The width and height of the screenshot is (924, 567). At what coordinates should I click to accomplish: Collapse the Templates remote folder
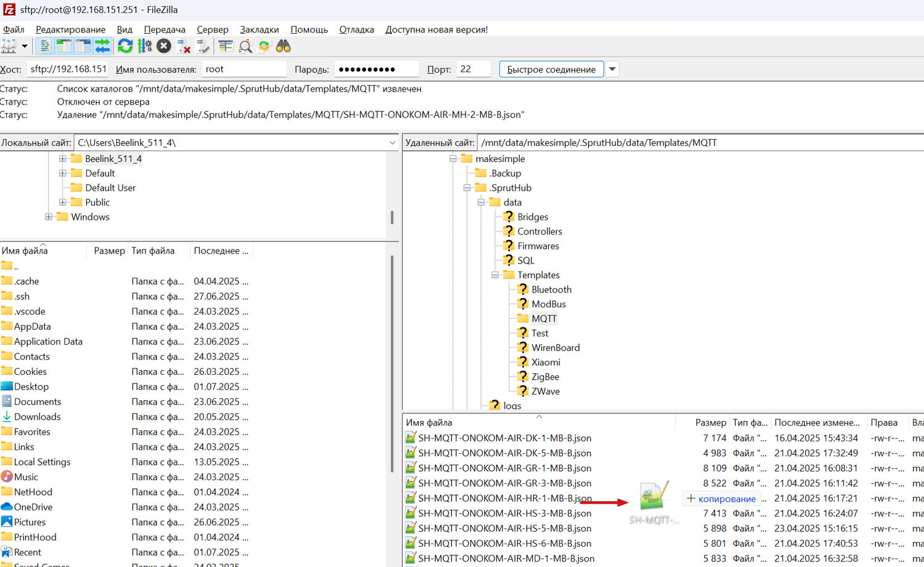tap(495, 275)
